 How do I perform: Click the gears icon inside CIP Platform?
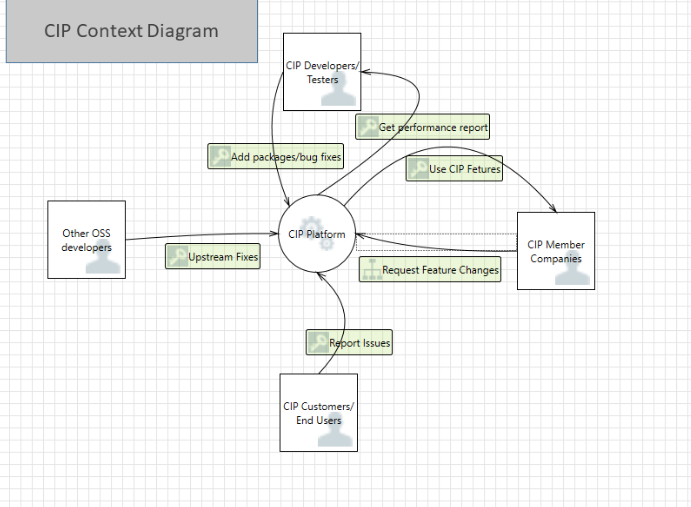click(x=318, y=234)
